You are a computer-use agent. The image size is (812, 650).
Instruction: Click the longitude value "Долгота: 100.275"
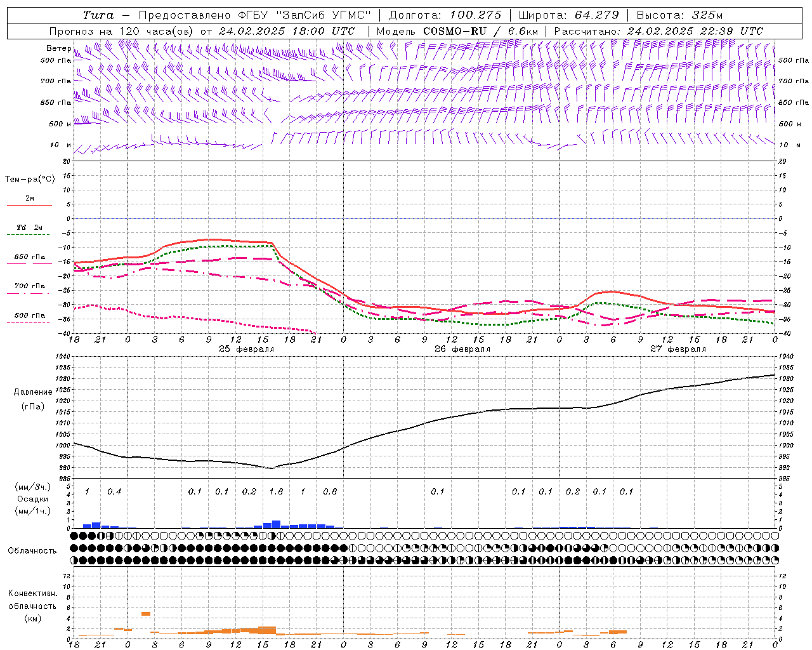[445, 15]
